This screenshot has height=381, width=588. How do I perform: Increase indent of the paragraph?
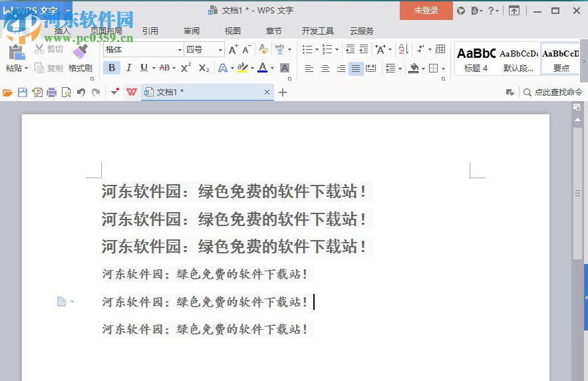(x=364, y=49)
